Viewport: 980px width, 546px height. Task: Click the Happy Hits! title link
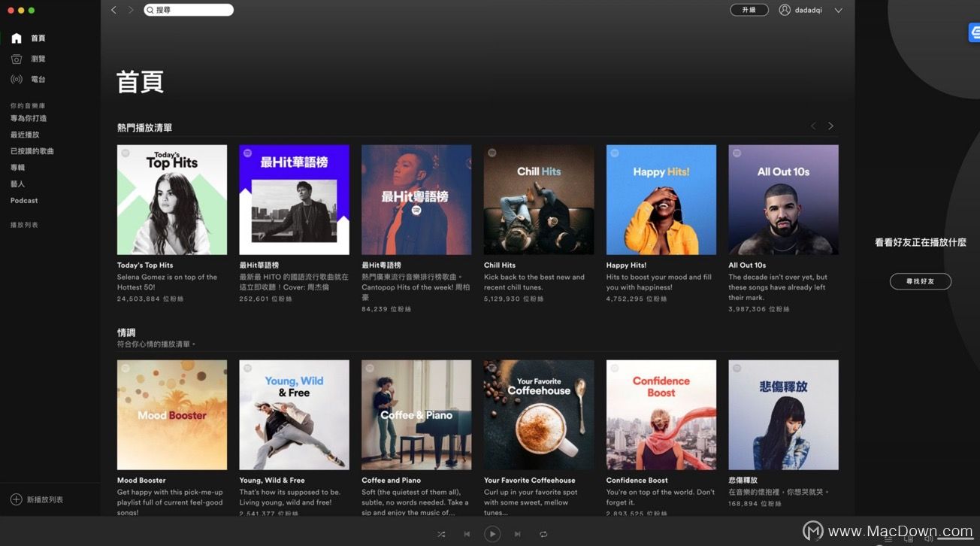pyautogui.click(x=626, y=265)
